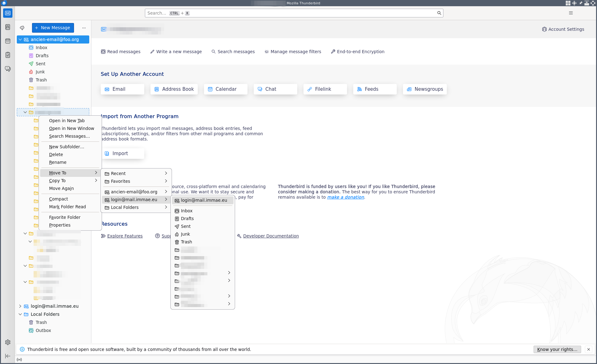Toggle the Favorite Folder option

tap(64, 217)
